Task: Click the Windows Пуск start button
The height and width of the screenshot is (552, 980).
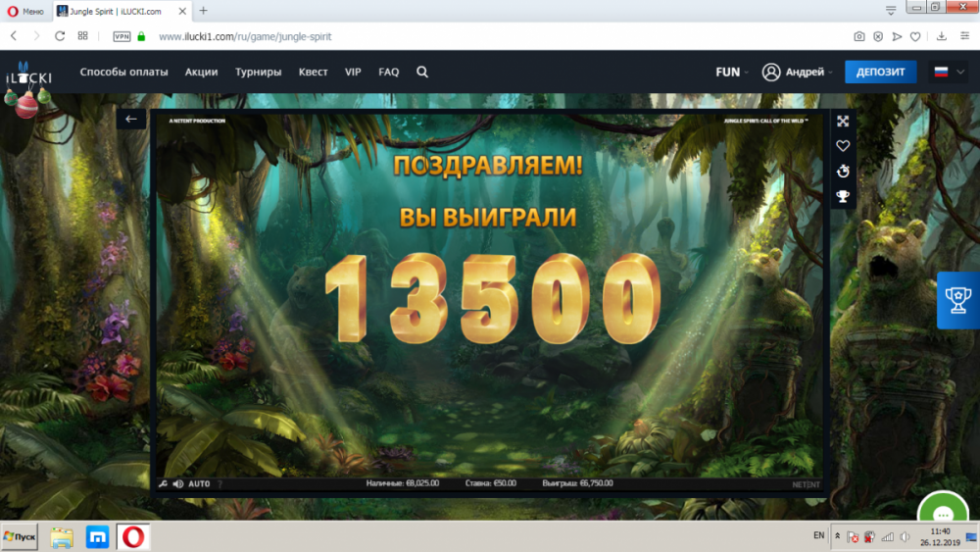Action: [x=20, y=536]
